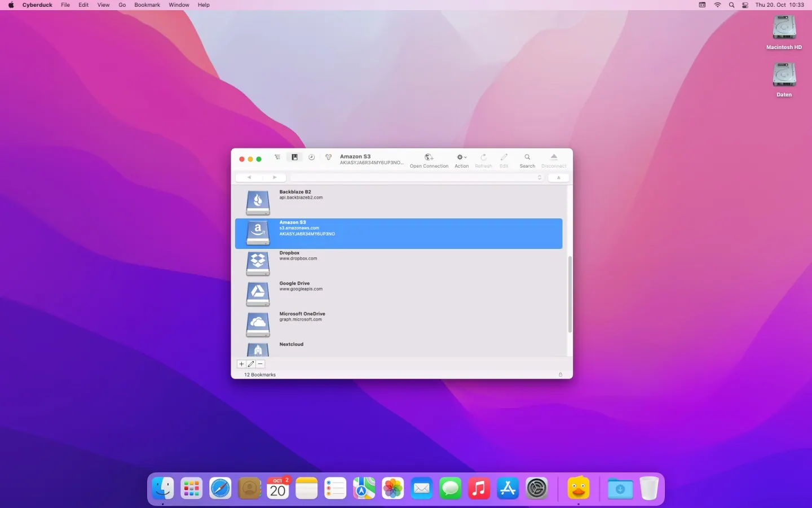The image size is (812, 508).
Task: Open Safari from the dock
Action: coord(220,488)
